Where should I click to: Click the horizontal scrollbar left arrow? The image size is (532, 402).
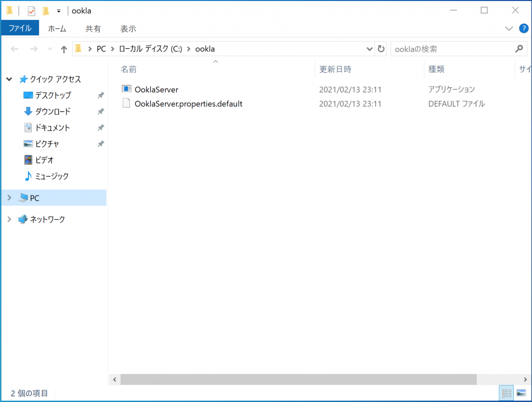pyautogui.click(x=115, y=380)
